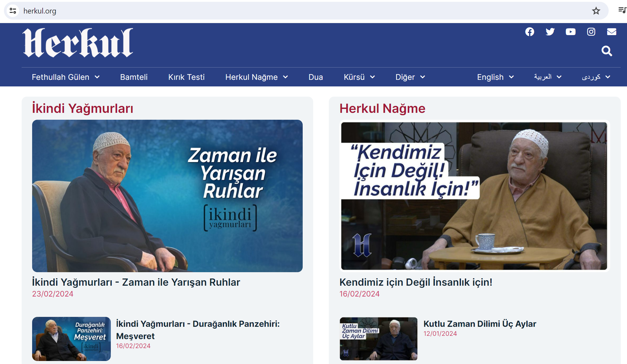Open the Diğer menu dropdown
627x364 pixels.
[410, 77]
